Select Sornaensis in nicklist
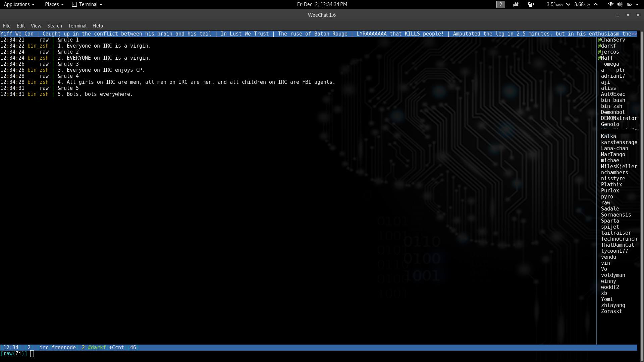Image resolution: width=644 pixels, height=362 pixels. 616,215
